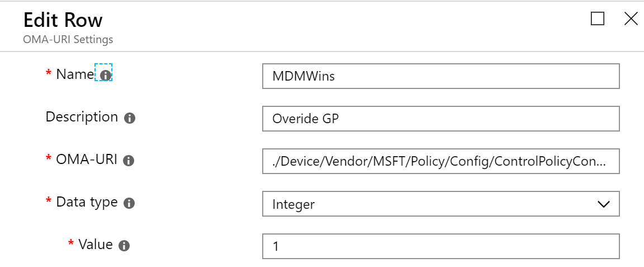The height and width of the screenshot is (267, 644).
Task: Click into the Name field containing MDMWins
Action: [441, 76]
